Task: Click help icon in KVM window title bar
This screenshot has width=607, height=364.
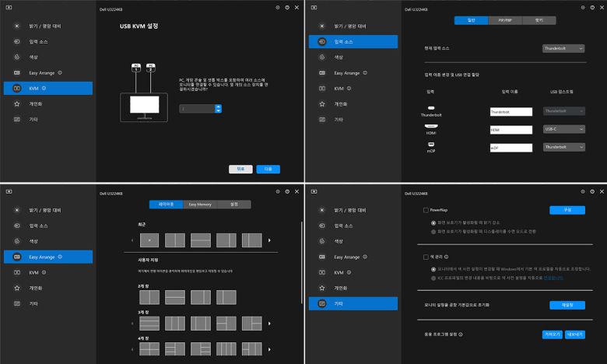Action: tap(287, 7)
